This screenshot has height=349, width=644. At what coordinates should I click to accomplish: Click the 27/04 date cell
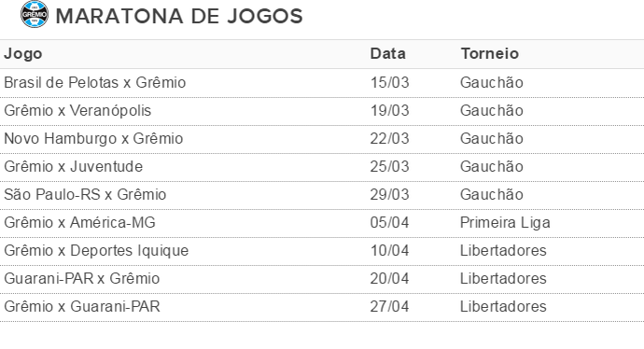[389, 306]
